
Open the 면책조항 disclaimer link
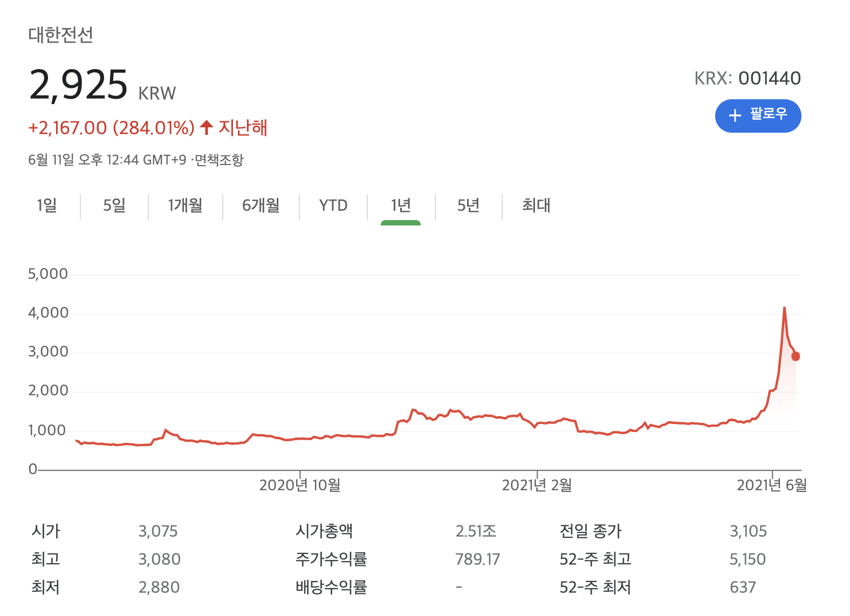pyautogui.click(x=219, y=160)
